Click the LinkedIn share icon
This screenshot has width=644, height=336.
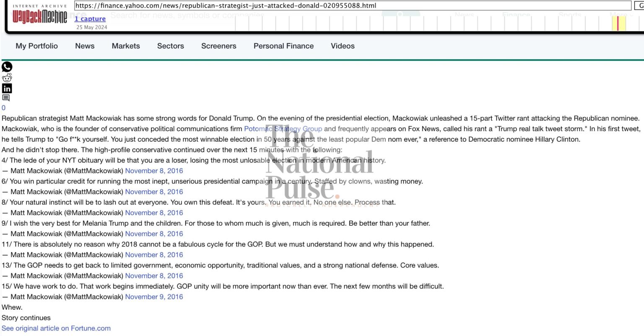(x=7, y=88)
